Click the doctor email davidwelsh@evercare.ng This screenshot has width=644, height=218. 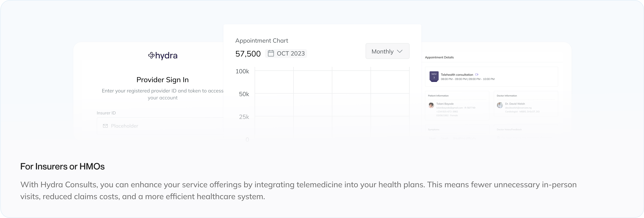click(518, 108)
